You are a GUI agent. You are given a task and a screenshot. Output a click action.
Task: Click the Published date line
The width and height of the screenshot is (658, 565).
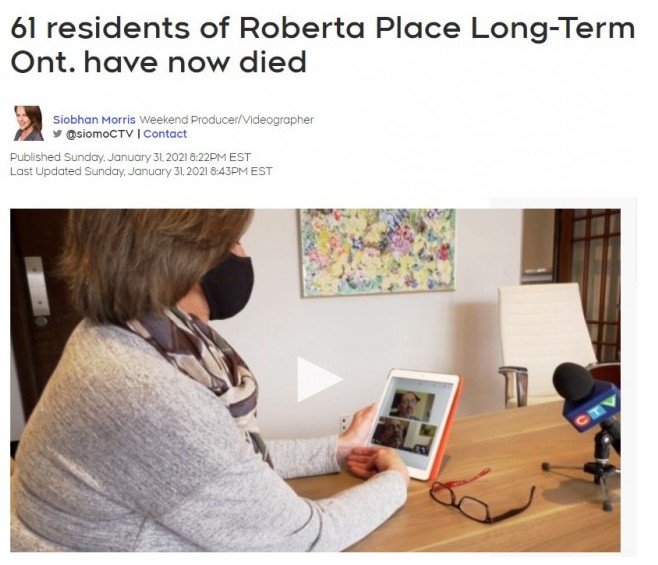pos(131,157)
